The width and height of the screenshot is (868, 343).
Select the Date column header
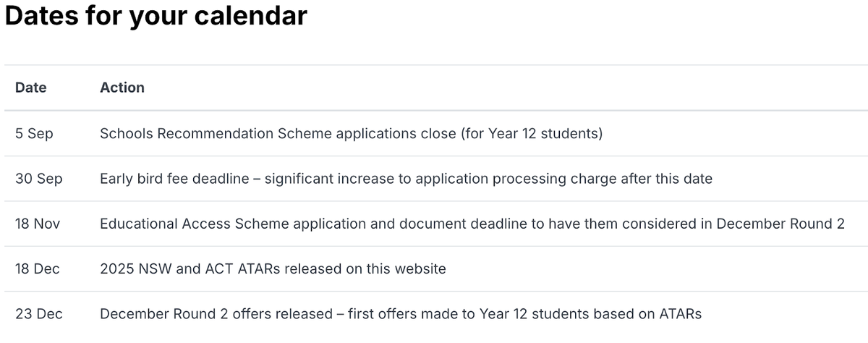pos(31,88)
